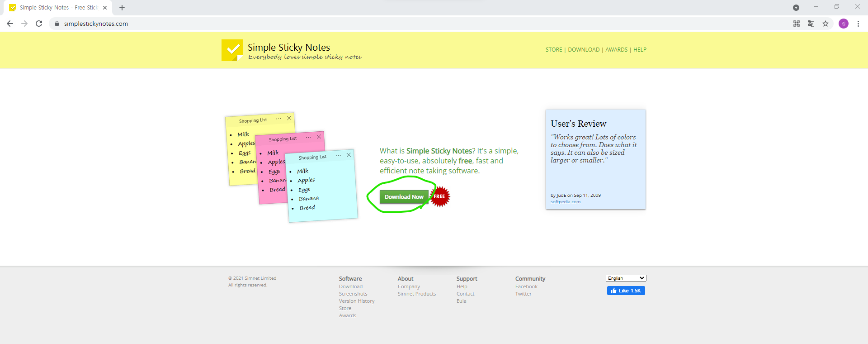Reload the page with the refresh icon
868x344 pixels.
click(39, 24)
